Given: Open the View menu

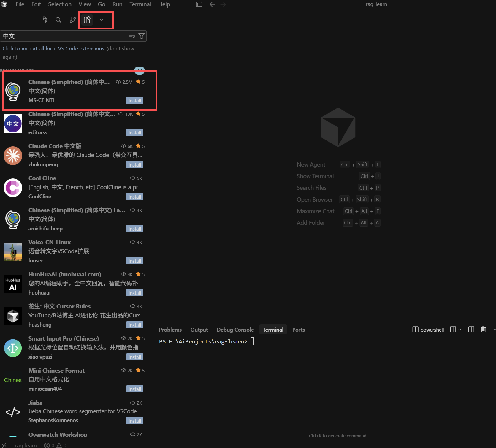Looking at the screenshot, I should (85, 4).
